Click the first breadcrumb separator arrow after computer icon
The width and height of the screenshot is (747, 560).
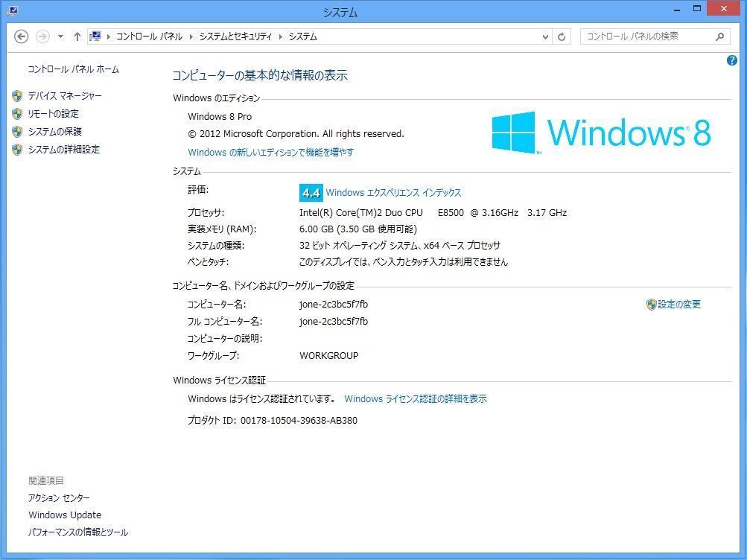108,36
